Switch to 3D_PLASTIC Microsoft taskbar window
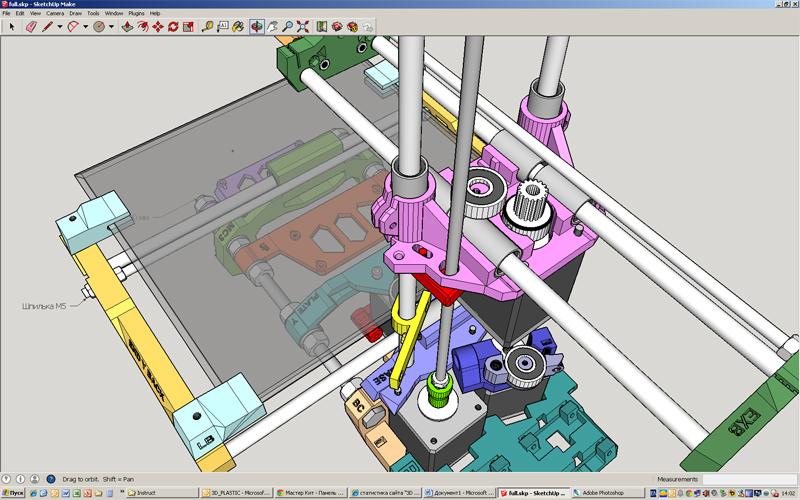The height and width of the screenshot is (500, 800). [236, 493]
